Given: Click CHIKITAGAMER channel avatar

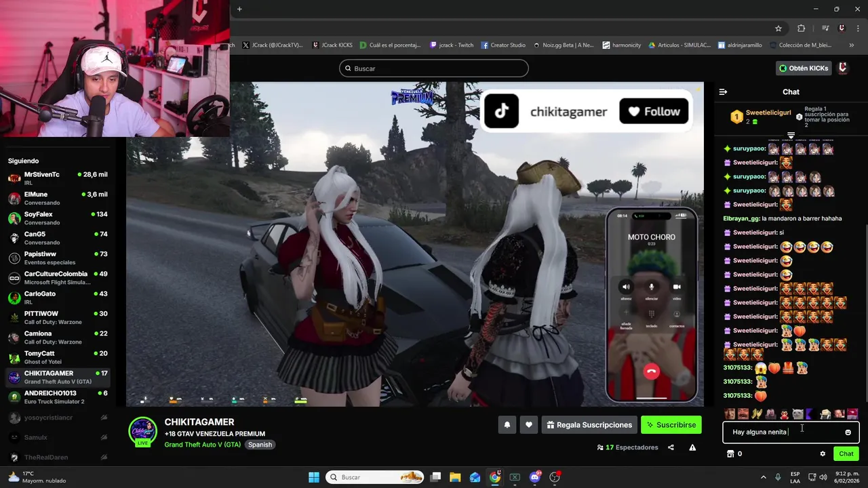Looking at the screenshot, I should pyautogui.click(x=142, y=432).
